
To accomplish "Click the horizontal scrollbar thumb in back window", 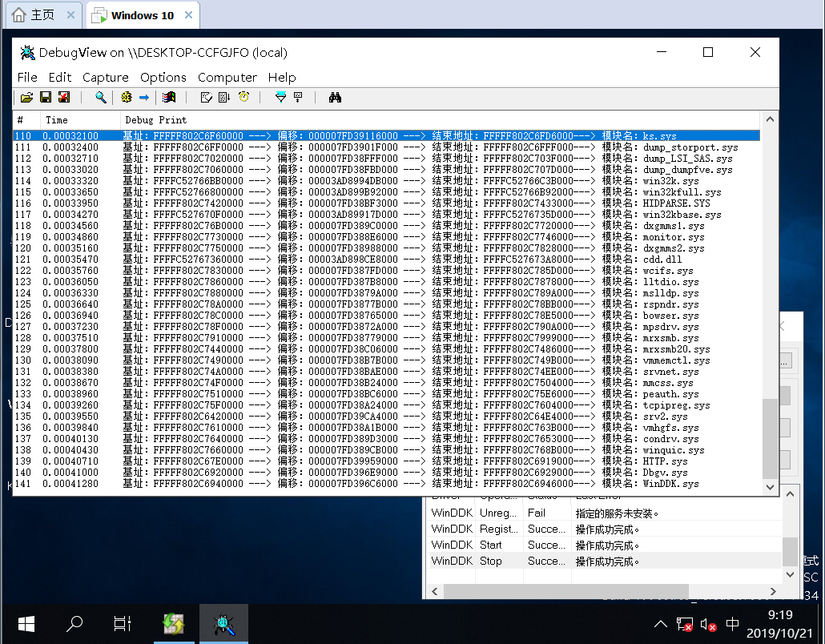I will click(x=565, y=591).
